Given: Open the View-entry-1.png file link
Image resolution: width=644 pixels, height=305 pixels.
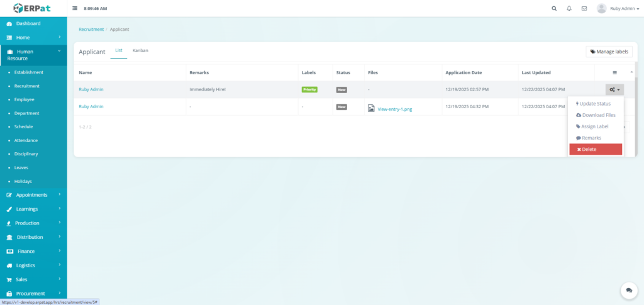Looking at the screenshot, I should [394, 109].
